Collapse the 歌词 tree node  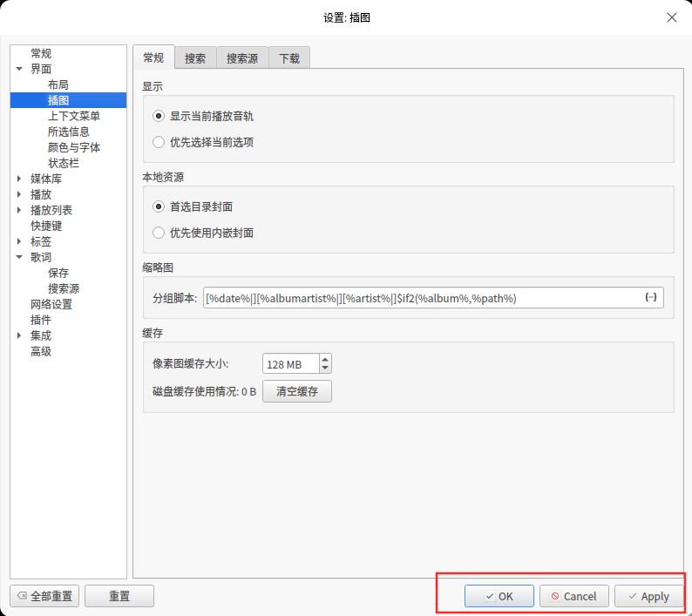click(x=19, y=257)
